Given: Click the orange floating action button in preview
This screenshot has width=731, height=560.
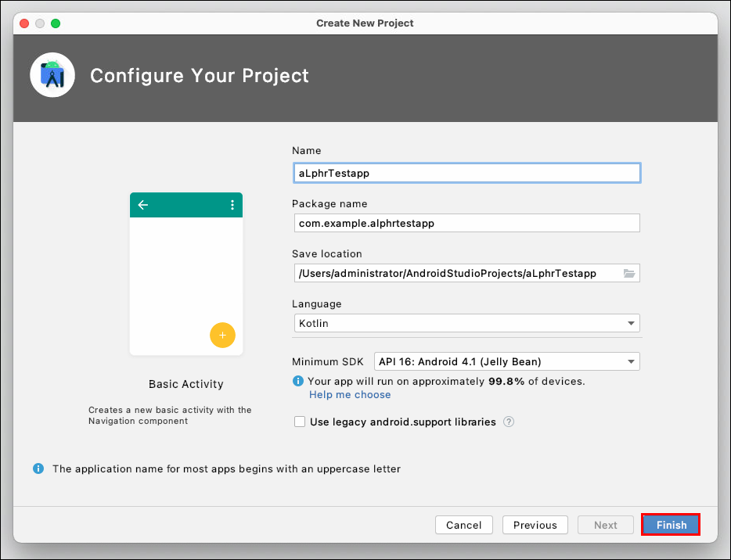Looking at the screenshot, I should pyautogui.click(x=222, y=335).
